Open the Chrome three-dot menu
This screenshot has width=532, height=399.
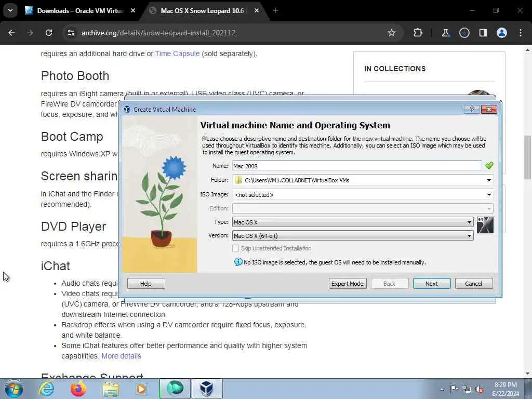click(521, 33)
